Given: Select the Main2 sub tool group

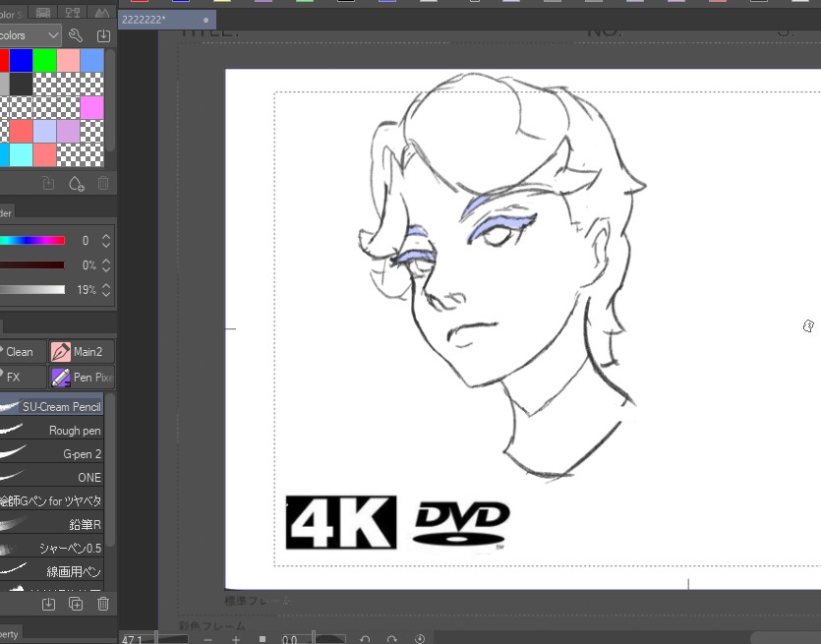Looking at the screenshot, I should click(x=82, y=352).
